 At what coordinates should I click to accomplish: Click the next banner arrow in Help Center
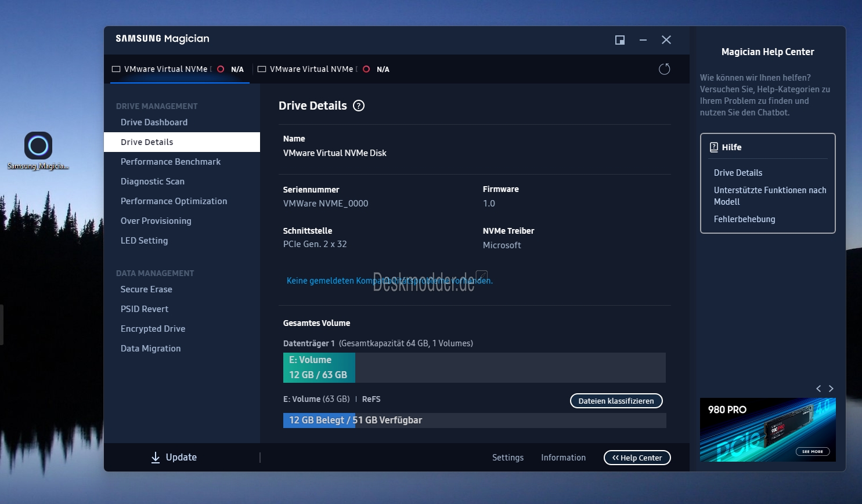pos(831,389)
